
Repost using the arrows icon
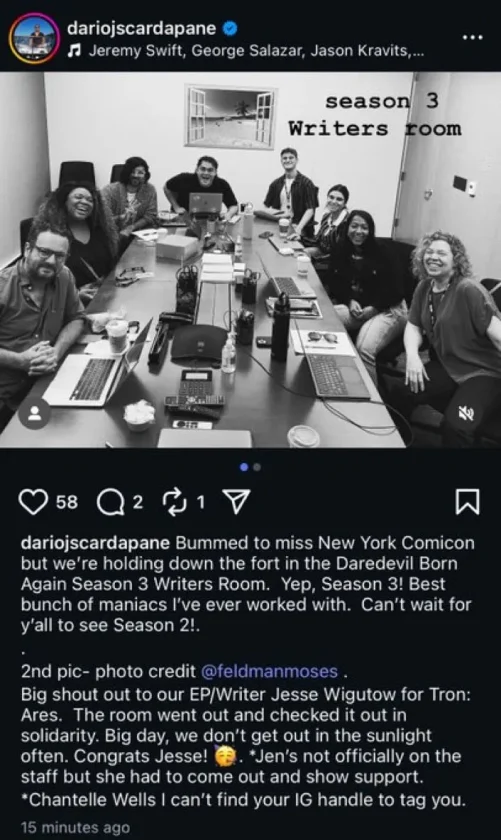click(174, 502)
